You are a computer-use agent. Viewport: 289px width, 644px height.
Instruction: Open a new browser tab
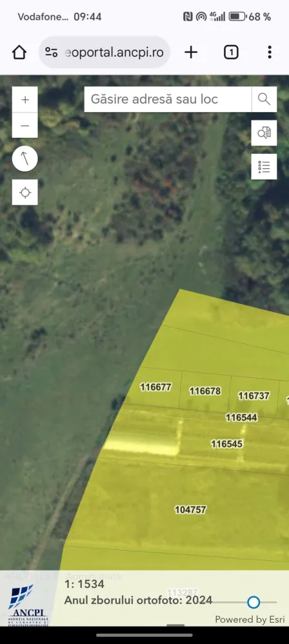click(x=190, y=52)
